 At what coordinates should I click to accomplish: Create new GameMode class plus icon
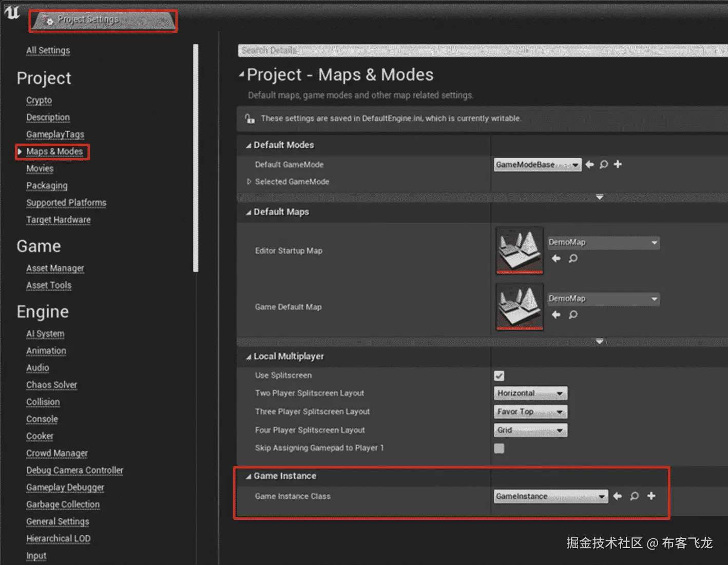click(618, 164)
